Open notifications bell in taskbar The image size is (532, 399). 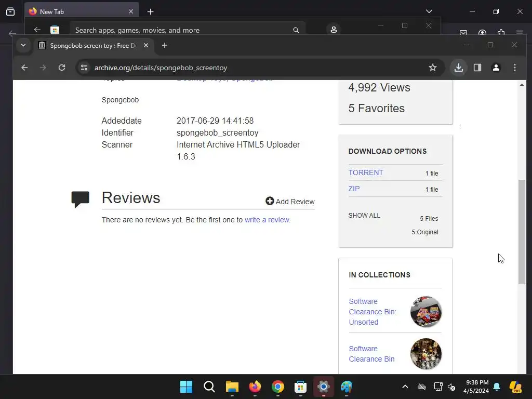point(497,387)
